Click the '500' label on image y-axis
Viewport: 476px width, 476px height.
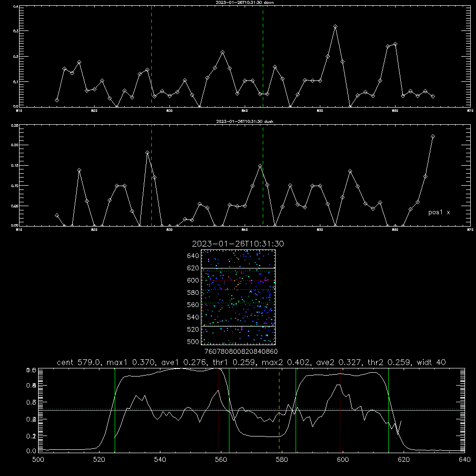pos(193,341)
